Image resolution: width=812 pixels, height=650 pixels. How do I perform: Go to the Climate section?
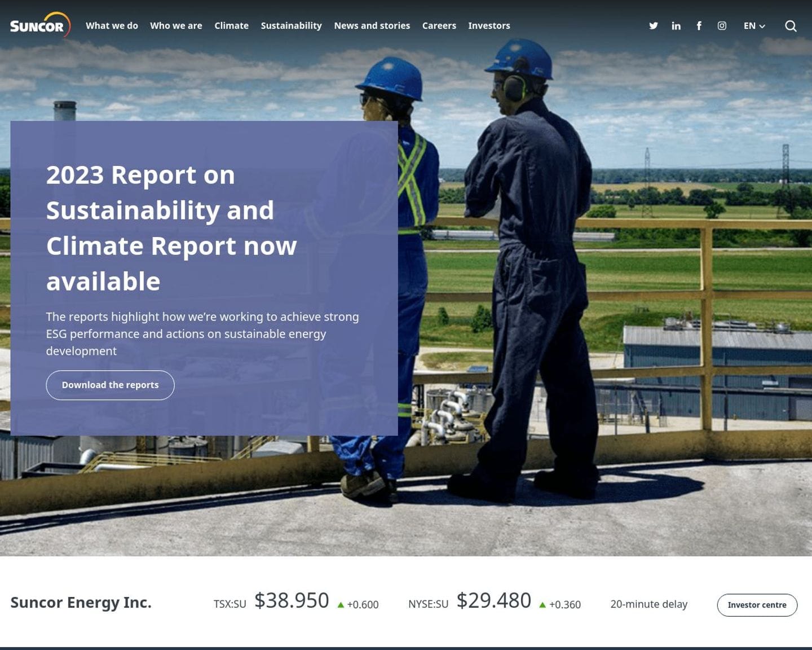[231, 26]
